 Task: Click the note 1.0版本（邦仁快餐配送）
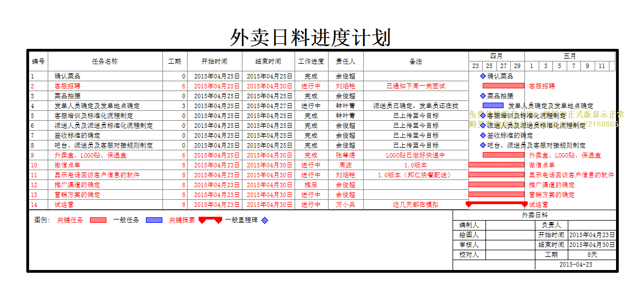click(416, 175)
